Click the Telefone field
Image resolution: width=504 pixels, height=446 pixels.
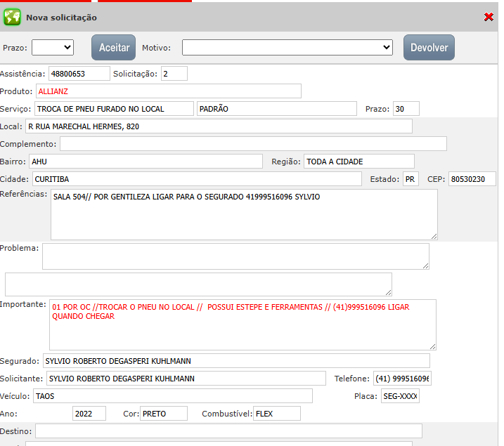point(402,379)
